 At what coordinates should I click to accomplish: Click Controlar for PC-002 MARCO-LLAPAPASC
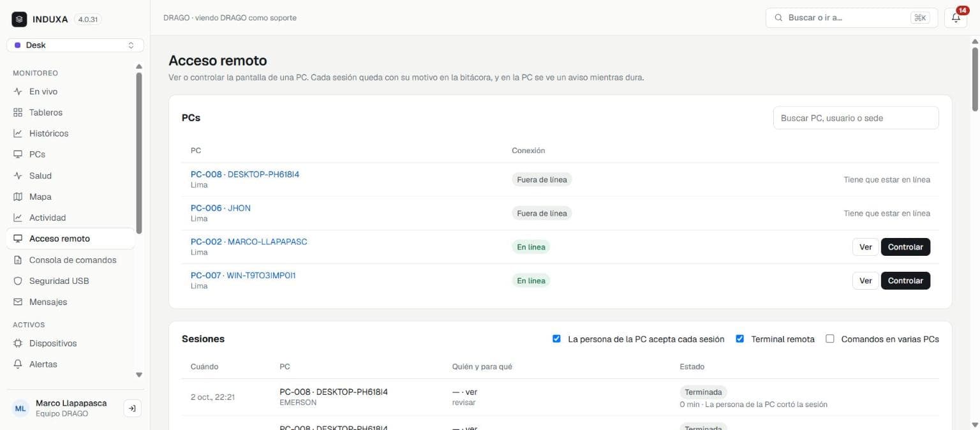click(x=905, y=247)
